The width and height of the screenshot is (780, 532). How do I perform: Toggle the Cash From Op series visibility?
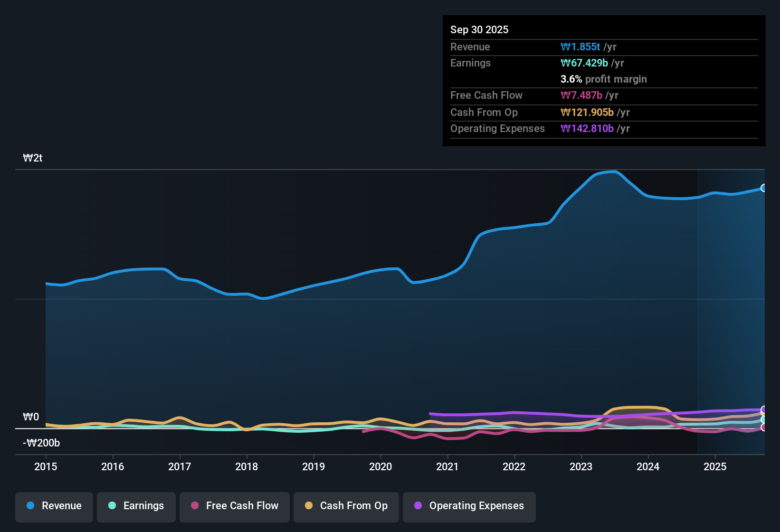(346, 506)
